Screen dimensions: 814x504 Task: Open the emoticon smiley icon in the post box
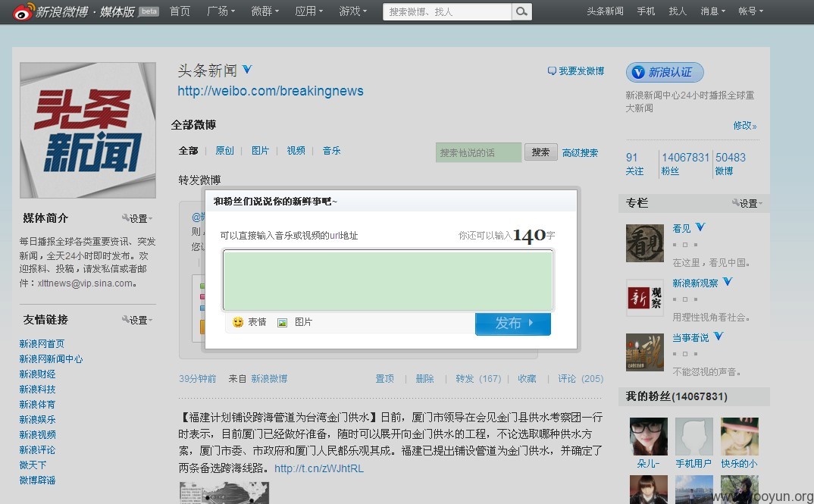[238, 322]
